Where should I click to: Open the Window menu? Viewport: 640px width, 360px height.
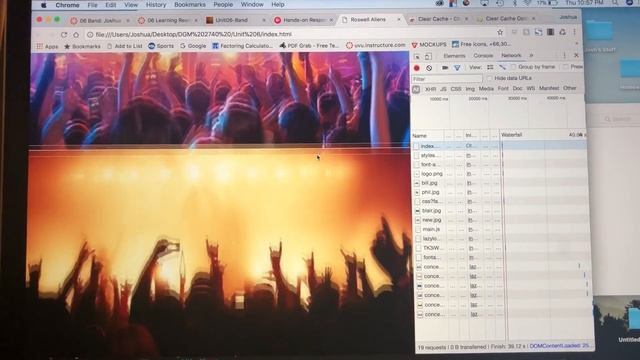[x=252, y=4]
